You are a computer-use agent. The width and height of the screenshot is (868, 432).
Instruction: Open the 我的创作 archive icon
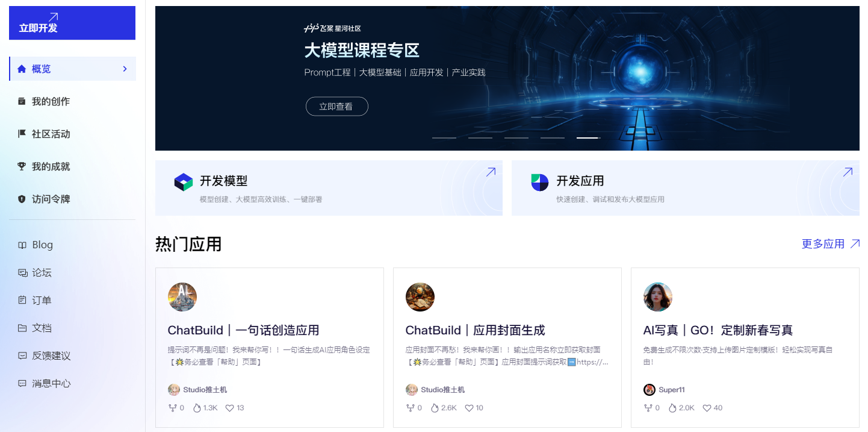(x=22, y=101)
